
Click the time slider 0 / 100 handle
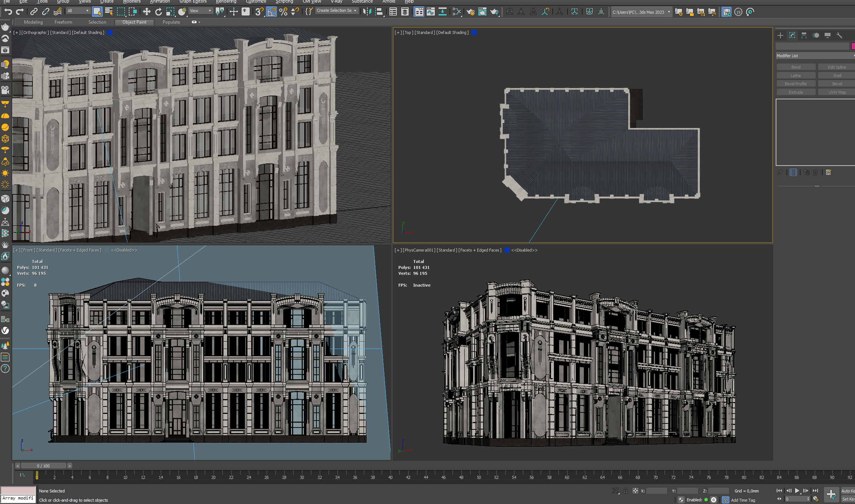[x=43, y=466]
